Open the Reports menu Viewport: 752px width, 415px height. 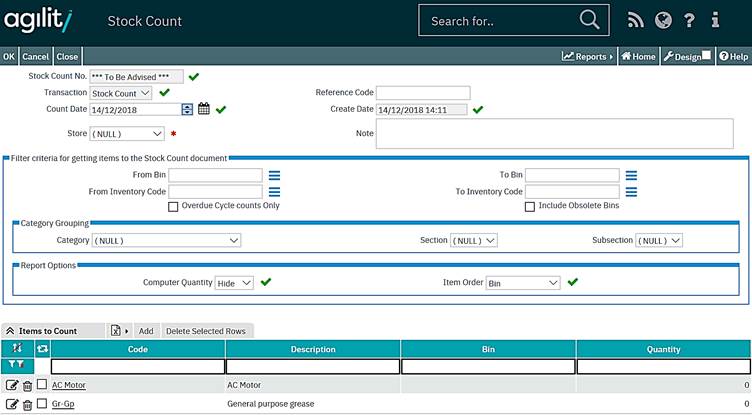587,57
